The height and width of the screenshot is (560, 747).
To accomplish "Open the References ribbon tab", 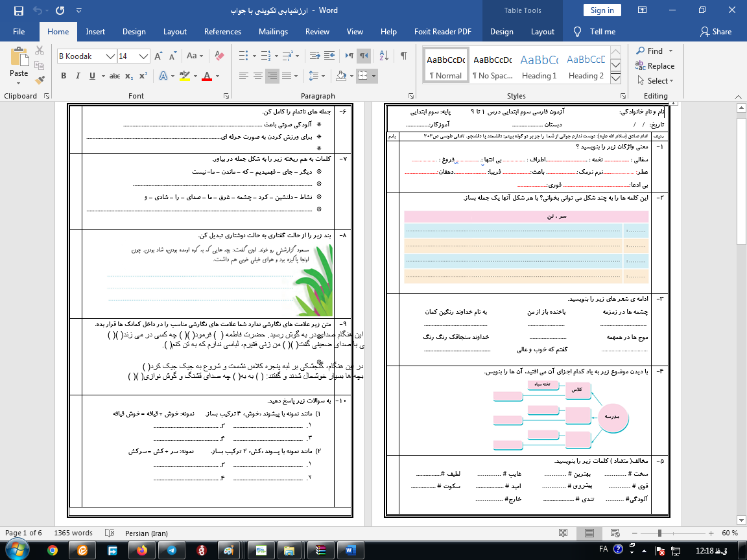I will coord(222,32).
